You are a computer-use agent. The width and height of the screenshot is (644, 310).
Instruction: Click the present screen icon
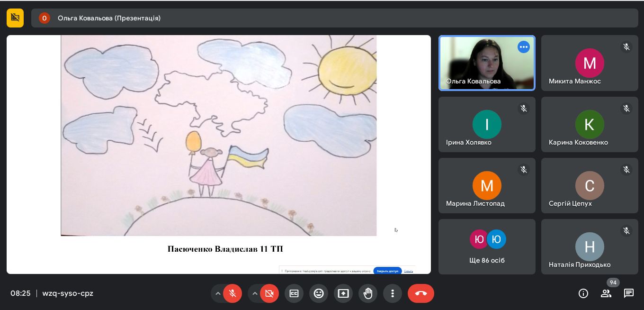(343, 293)
